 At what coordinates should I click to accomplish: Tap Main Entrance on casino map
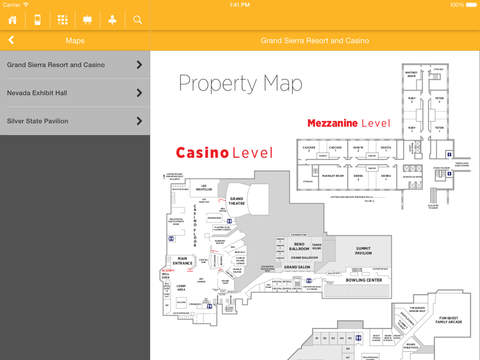[x=182, y=261]
